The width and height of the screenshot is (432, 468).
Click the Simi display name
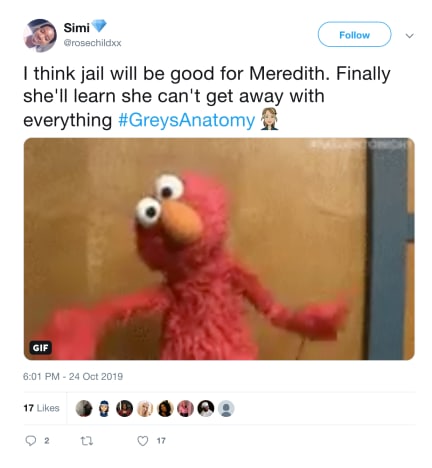coord(76,28)
